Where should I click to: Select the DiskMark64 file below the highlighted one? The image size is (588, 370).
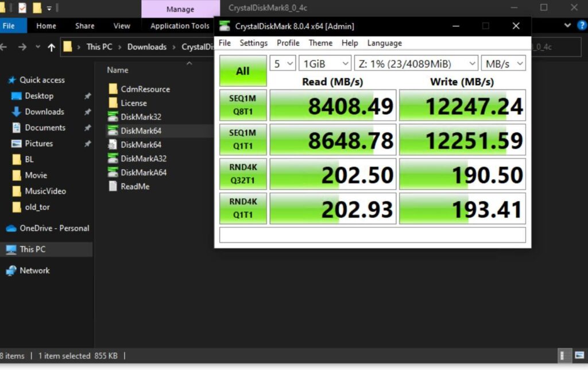click(141, 144)
